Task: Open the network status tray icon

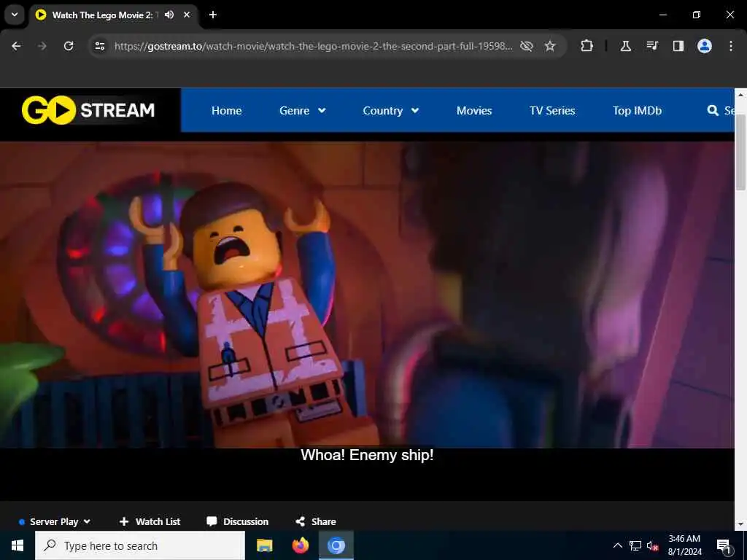Action: tap(635, 545)
